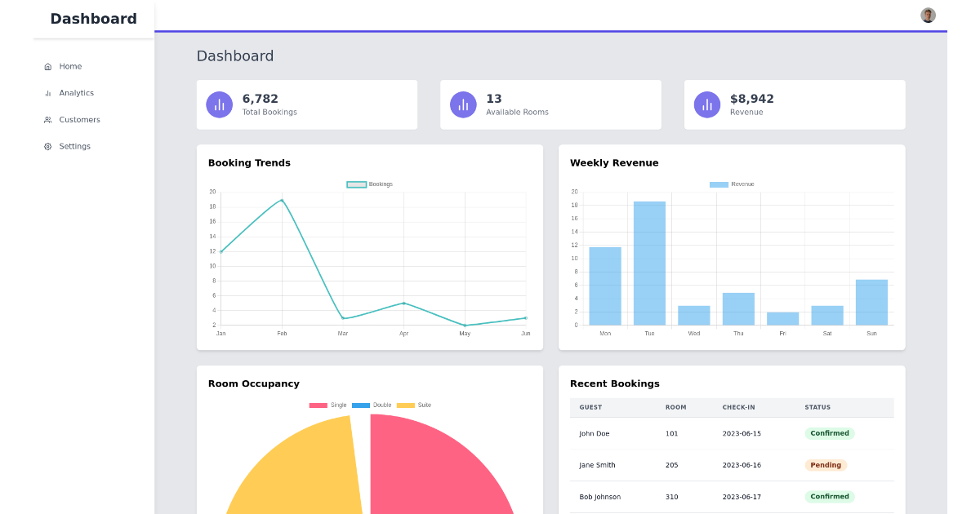Screen dimensions: 980x514
Task: Click the Dashboard heading in the sidebar
Action: pos(93,18)
